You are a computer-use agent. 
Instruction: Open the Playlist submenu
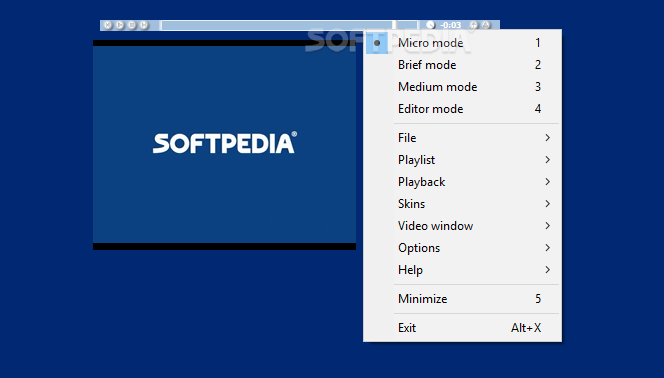[x=462, y=160]
